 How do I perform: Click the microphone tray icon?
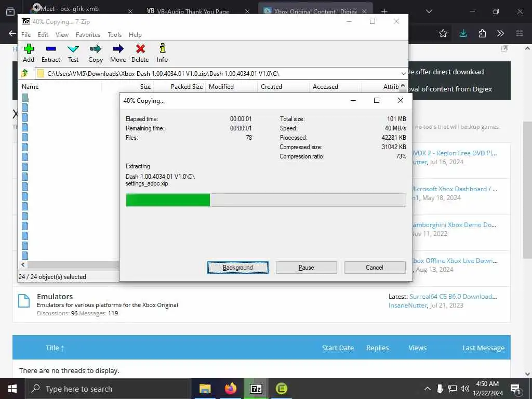tap(440, 389)
